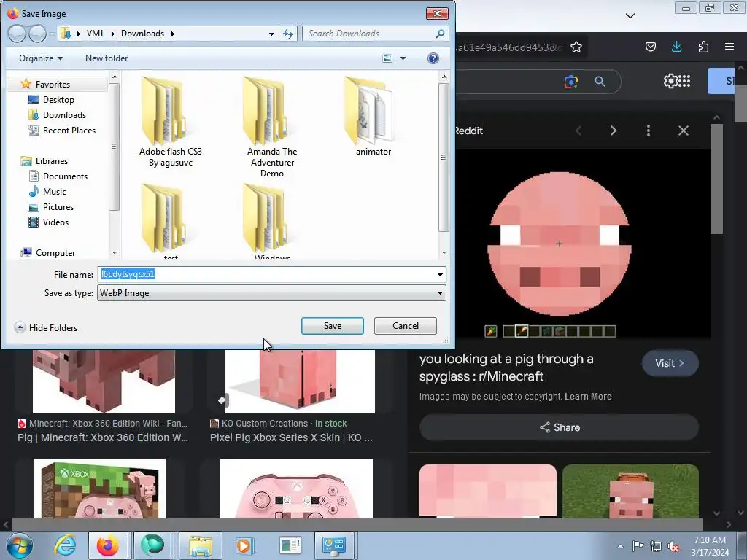Collapse the pane with Hide Folders
Screen dimensions: 747x560
point(46,327)
